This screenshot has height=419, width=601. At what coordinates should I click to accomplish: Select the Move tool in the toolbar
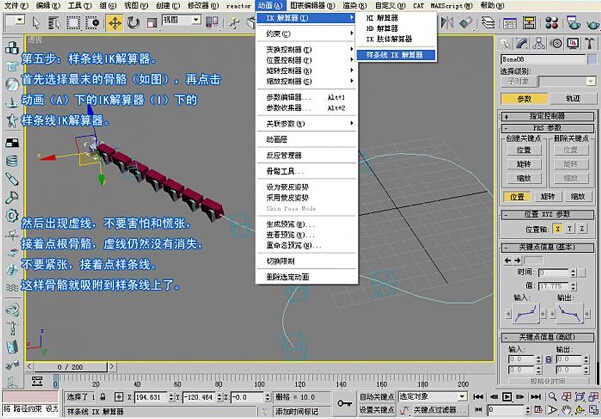click(115, 23)
